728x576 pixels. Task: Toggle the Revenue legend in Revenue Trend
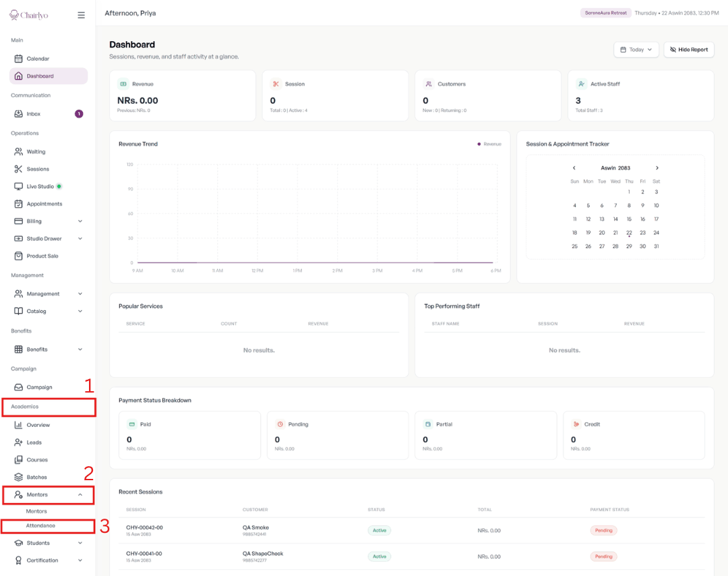489,144
